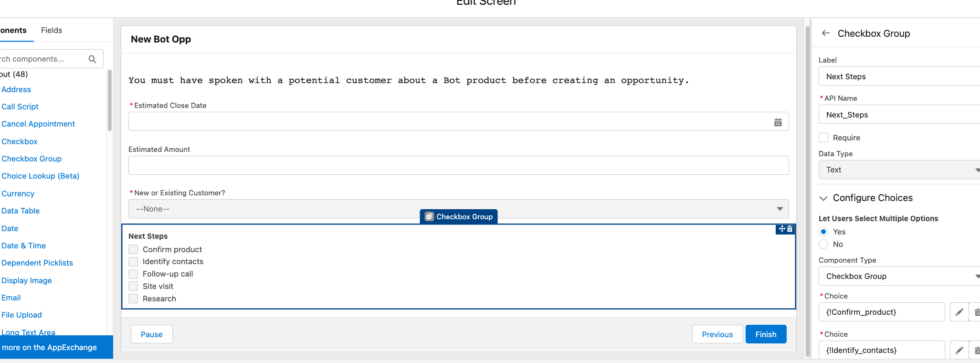Tick the Confirm product checkbox
Image resolution: width=980 pixels, height=363 pixels.
pos(133,249)
